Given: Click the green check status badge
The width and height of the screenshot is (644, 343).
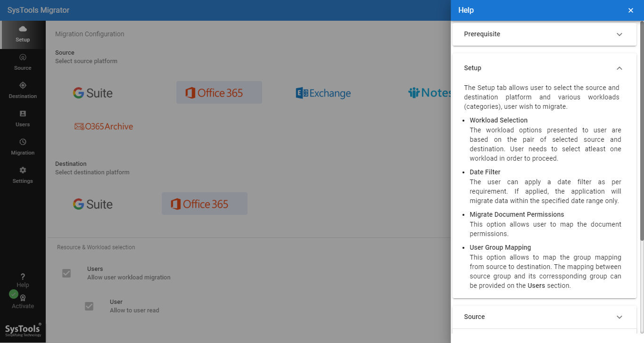Looking at the screenshot, I should coord(14,294).
